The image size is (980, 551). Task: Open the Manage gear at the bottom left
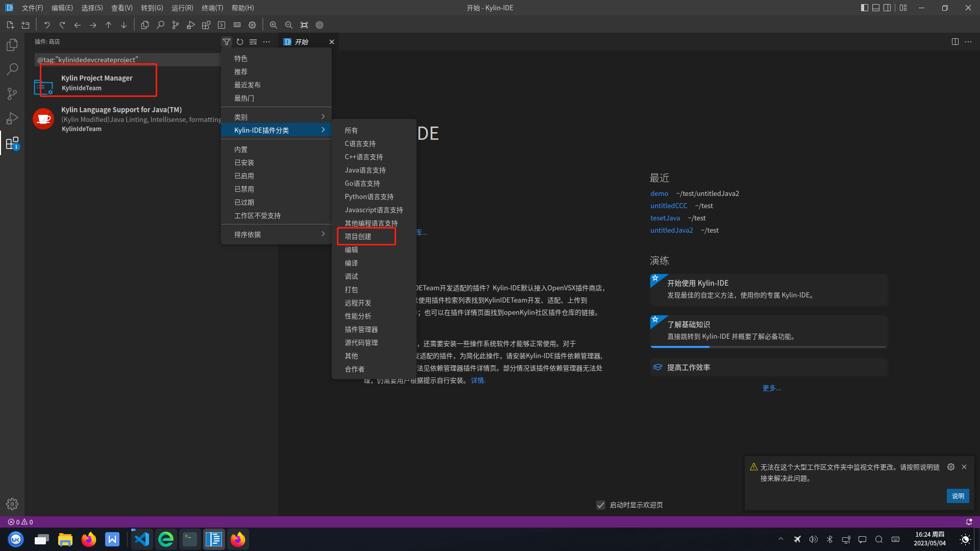tap(12, 504)
